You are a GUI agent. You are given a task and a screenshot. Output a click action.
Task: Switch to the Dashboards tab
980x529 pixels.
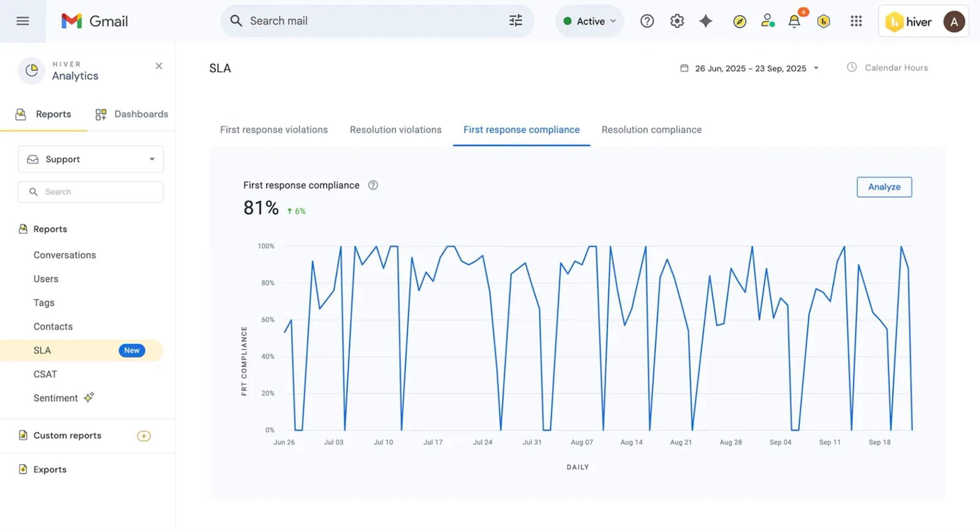click(x=132, y=114)
